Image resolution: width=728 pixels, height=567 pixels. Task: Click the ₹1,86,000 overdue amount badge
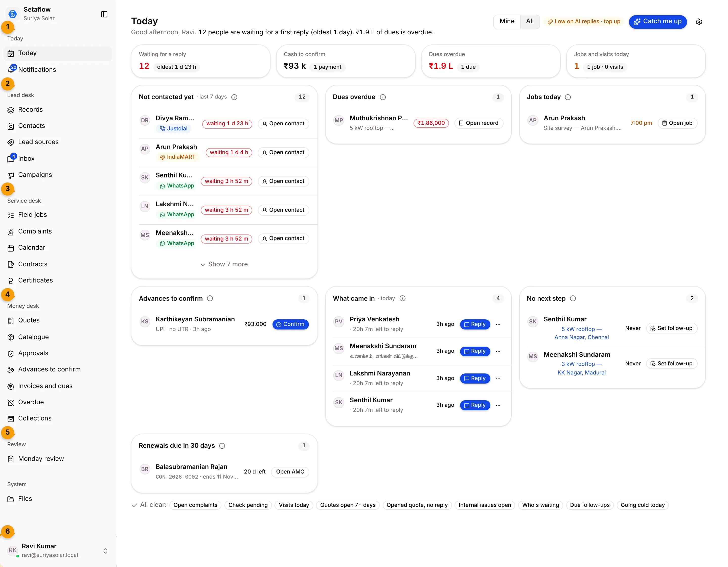[x=431, y=123]
